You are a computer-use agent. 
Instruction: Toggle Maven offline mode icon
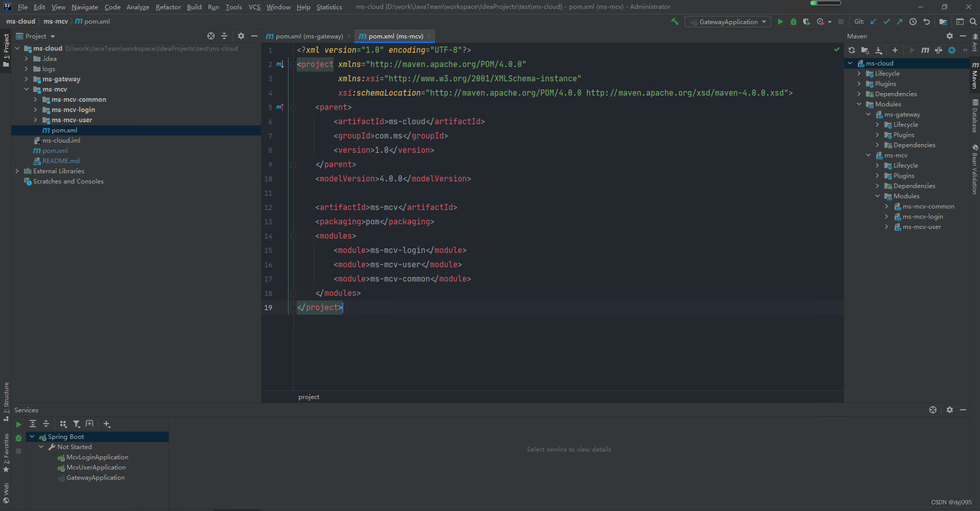click(x=939, y=50)
